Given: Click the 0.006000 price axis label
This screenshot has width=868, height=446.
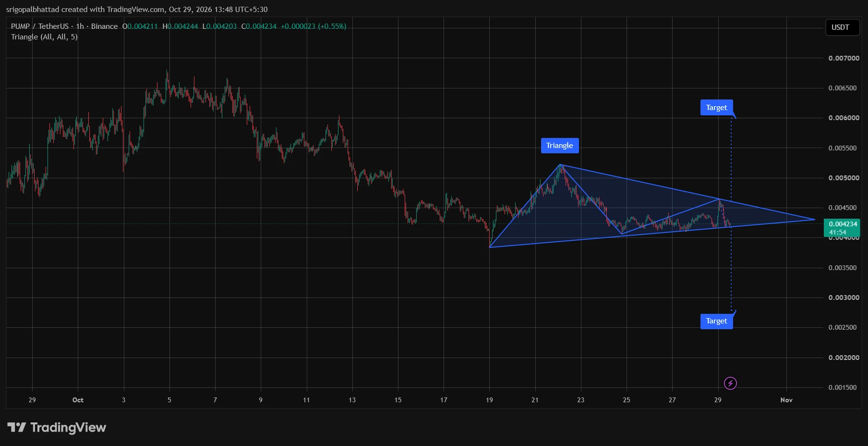Looking at the screenshot, I should coord(844,118).
